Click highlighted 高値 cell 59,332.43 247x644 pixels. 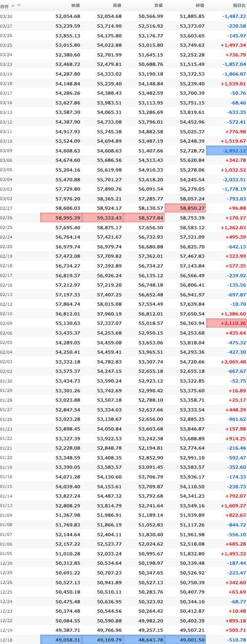click(x=102, y=217)
